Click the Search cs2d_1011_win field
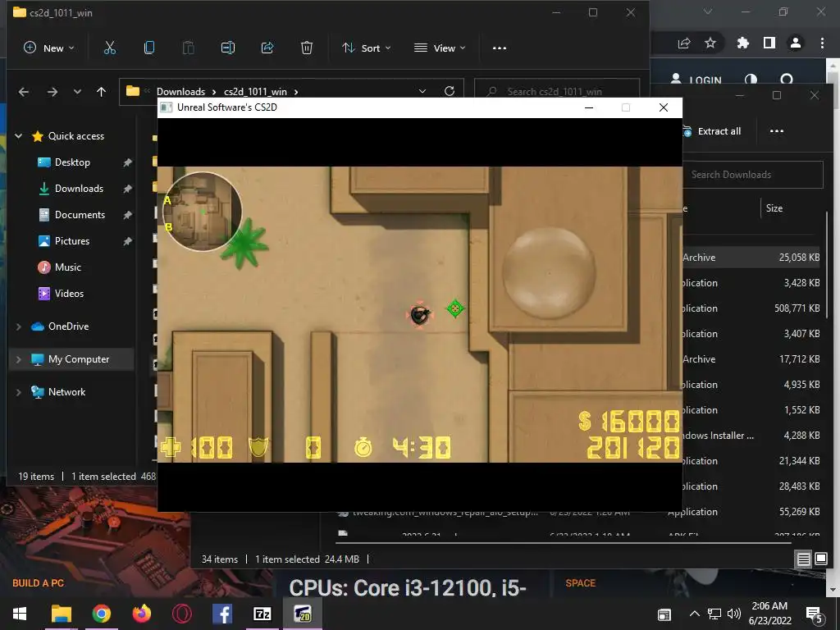 pos(557,92)
